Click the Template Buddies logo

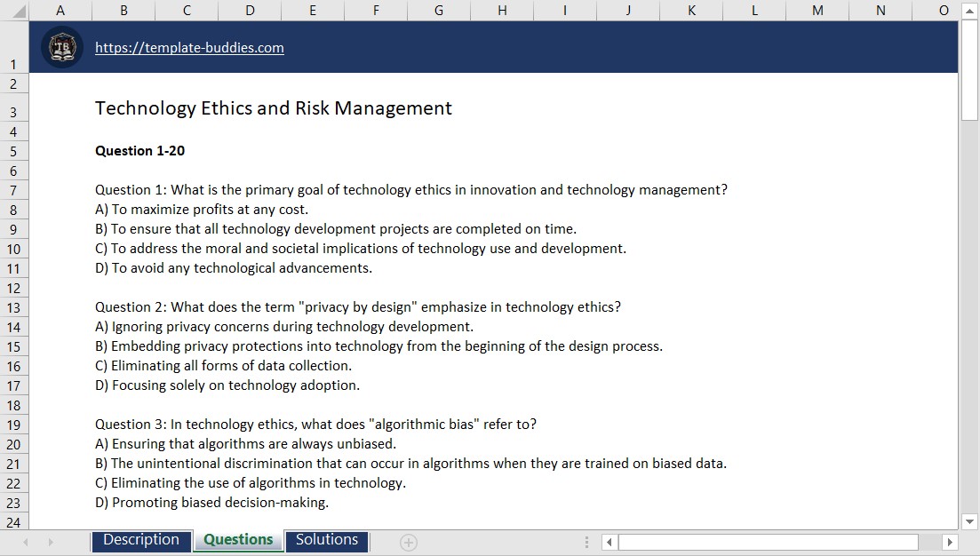pos(61,45)
